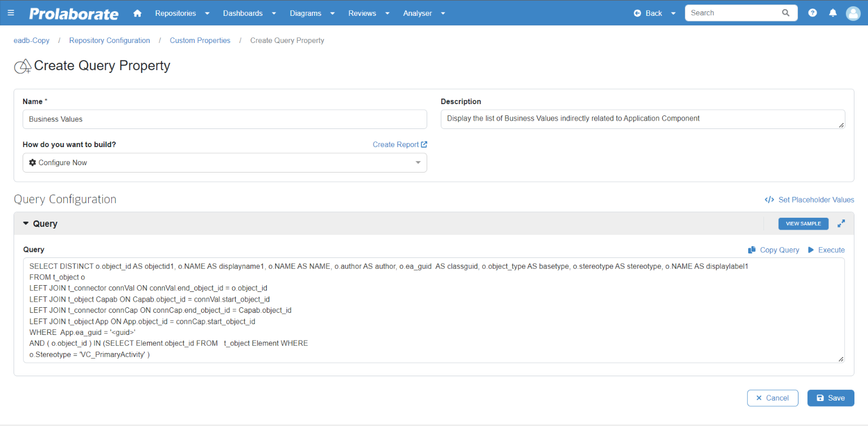The height and width of the screenshot is (426, 868).
Task: Open Set Placeholder Values
Action: click(x=809, y=199)
